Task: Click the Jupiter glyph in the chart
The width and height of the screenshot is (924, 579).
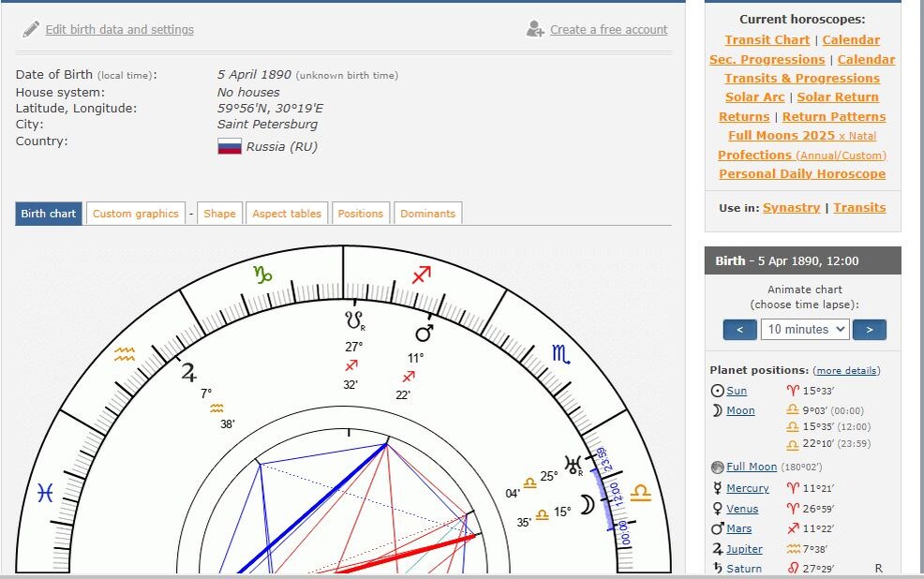Action: point(188,372)
